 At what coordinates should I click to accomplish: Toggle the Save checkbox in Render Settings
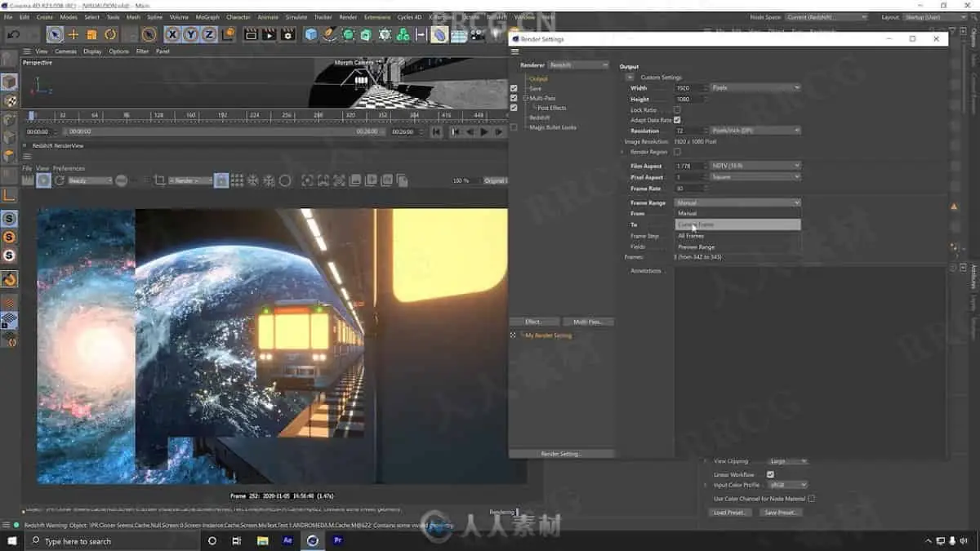tap(514, 88)
